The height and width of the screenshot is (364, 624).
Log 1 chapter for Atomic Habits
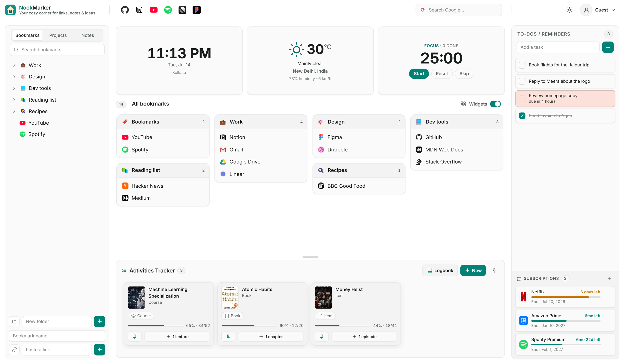[271, 337]
